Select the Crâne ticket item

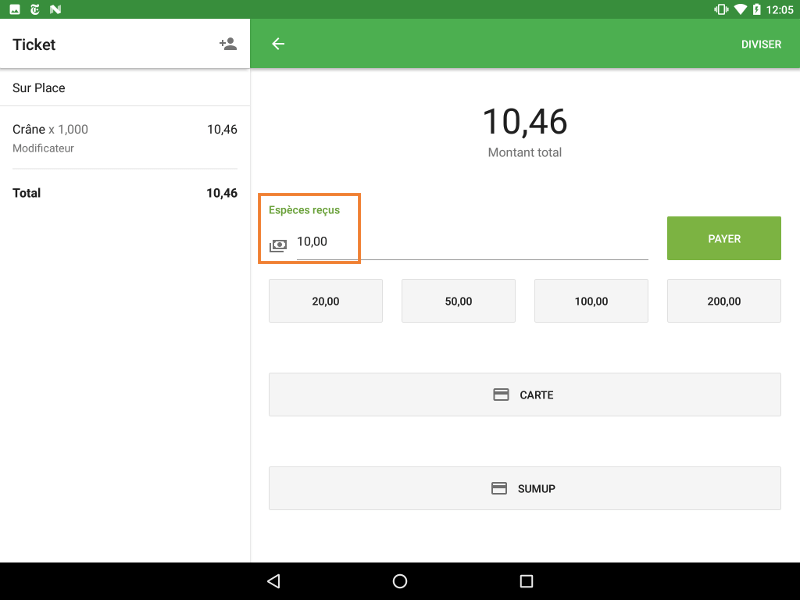[124, 138]
